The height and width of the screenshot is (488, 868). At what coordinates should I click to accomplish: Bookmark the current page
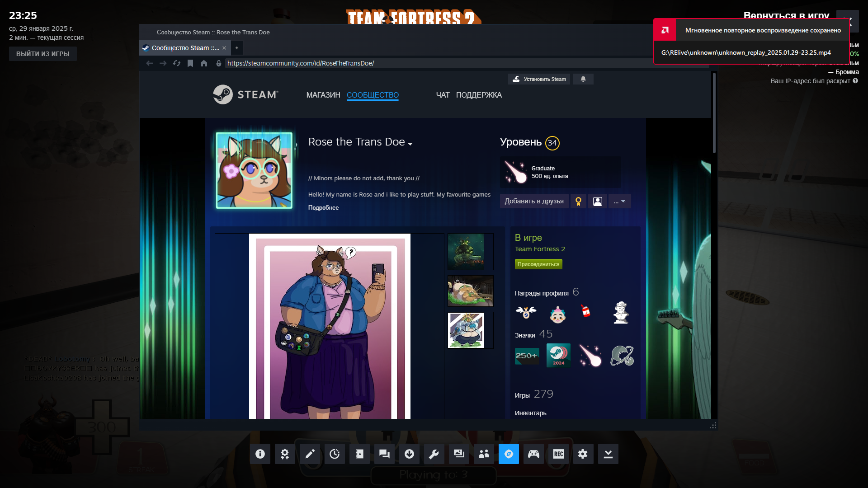click(x=190, y=63)
